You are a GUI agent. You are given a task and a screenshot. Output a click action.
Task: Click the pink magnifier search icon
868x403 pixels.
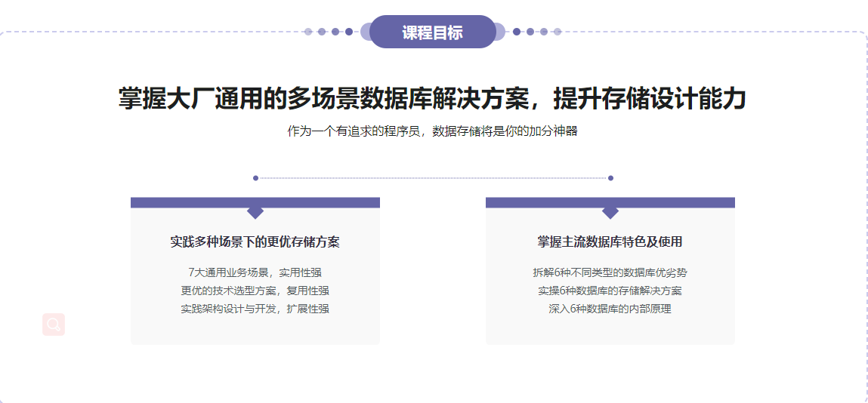point(54,325)
